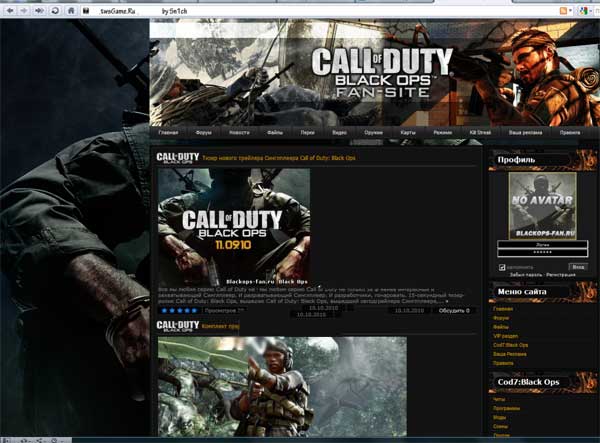The height and width of the screenshot is (443, 600).
Task: Click the Обсудить 0 comments link
Action: click(454, 311)
